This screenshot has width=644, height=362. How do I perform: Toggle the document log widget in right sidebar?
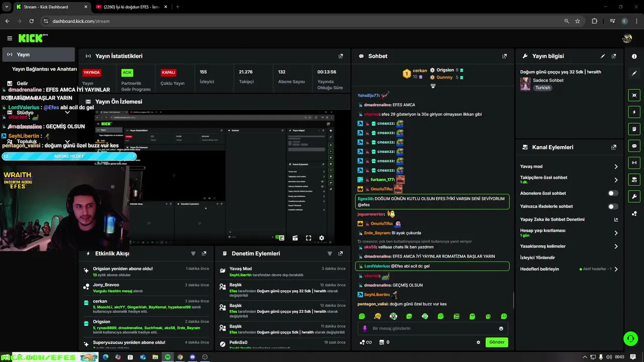pos(634,129)
